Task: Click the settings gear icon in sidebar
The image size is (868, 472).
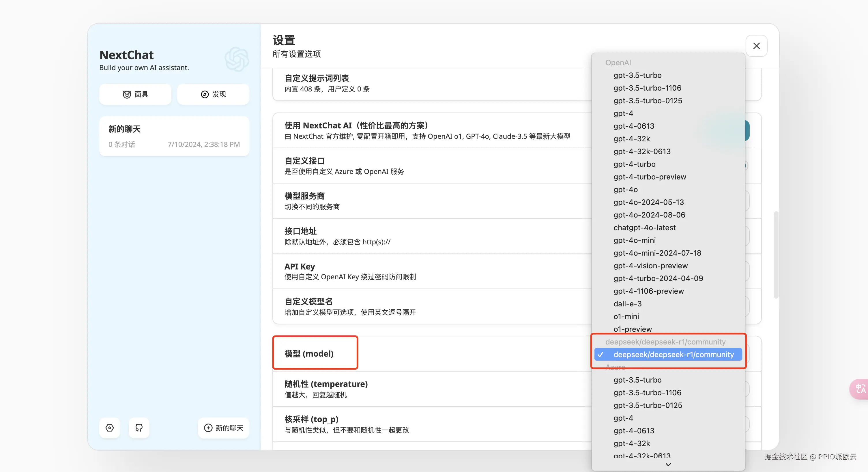Action: 110,428
